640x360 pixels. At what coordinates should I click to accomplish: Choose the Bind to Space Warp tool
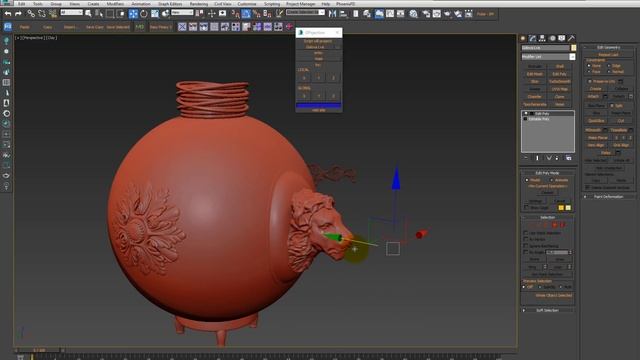click(x=53, y=14)
